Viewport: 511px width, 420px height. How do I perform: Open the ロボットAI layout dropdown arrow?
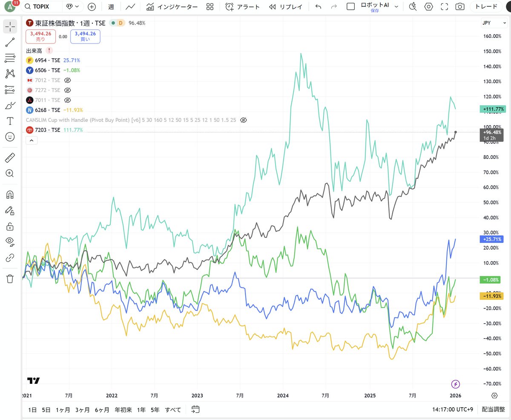click(396, 7)
